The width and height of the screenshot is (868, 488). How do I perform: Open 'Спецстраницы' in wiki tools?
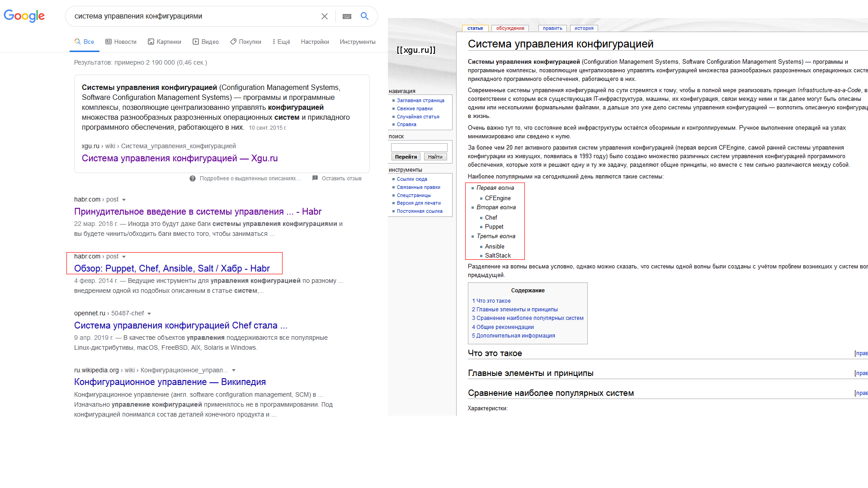point(414,195)
